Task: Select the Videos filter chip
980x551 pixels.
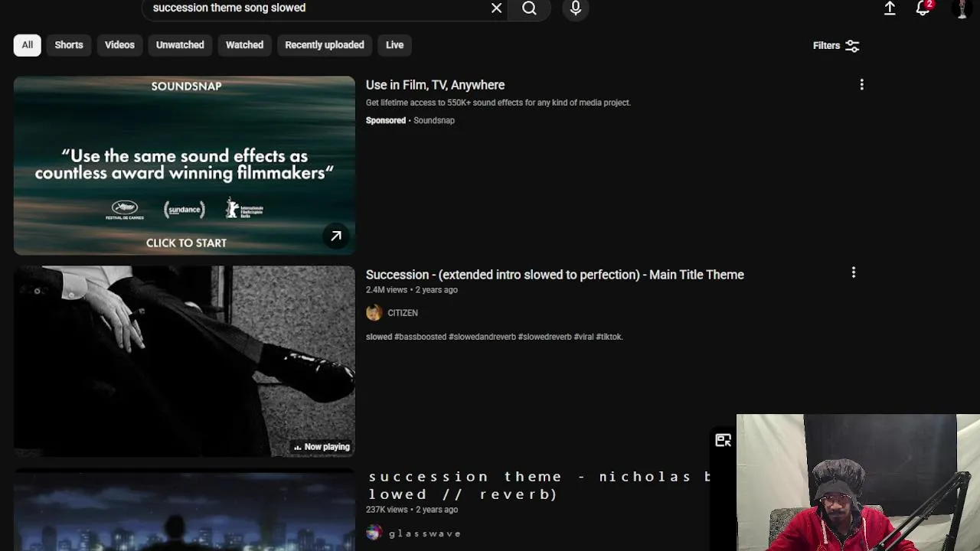Action: [x=119, y=45]
